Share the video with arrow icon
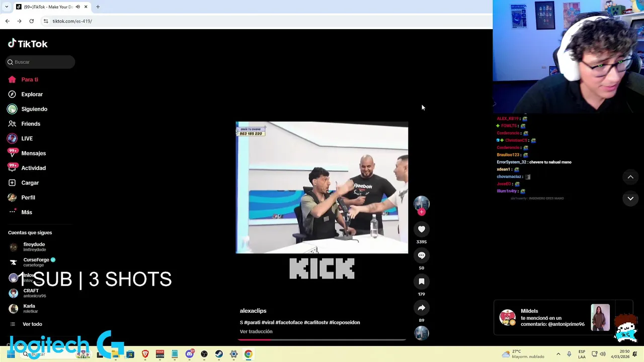Image resolution: width=644 pixels, height=362 pixels. 422,308
